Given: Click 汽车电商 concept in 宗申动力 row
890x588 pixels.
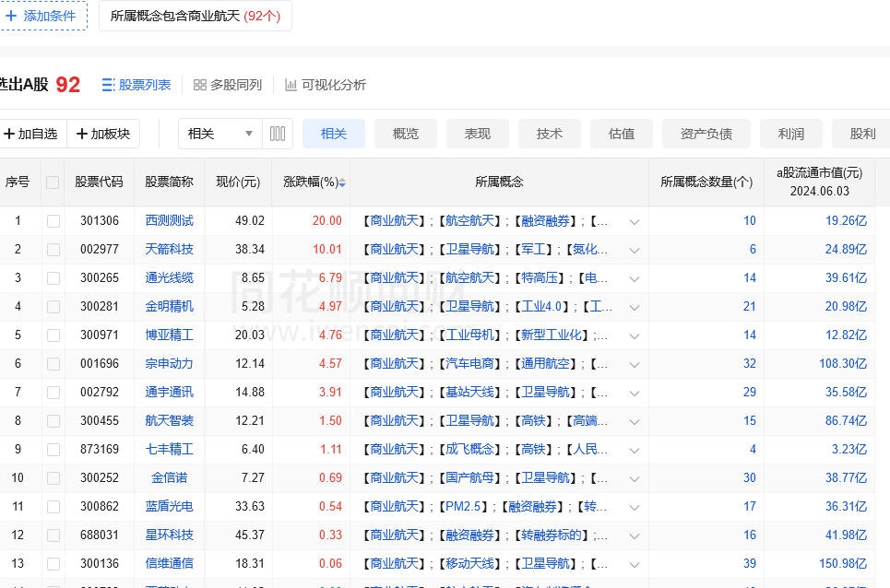Looking at the screenshot, I should click(469, 363).
